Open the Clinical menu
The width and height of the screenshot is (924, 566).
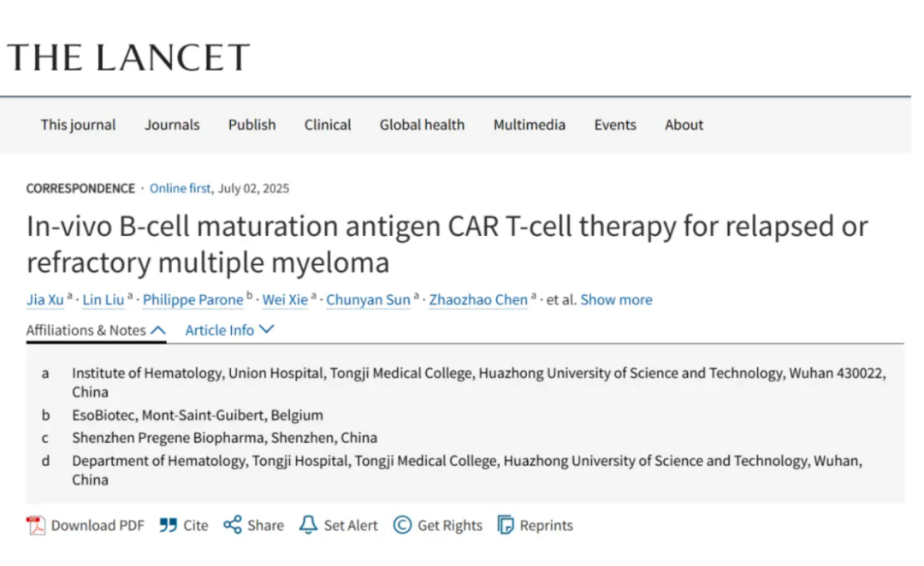pos(328,125)
